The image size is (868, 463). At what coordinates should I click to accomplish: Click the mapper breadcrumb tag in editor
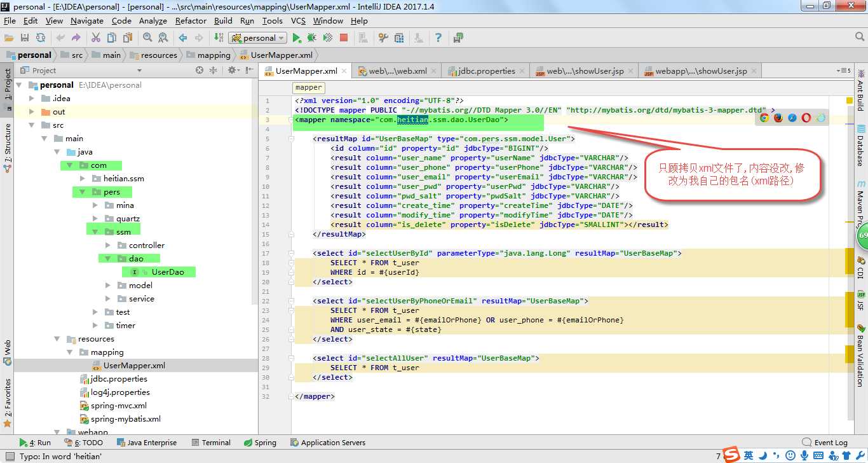point(309,88)
